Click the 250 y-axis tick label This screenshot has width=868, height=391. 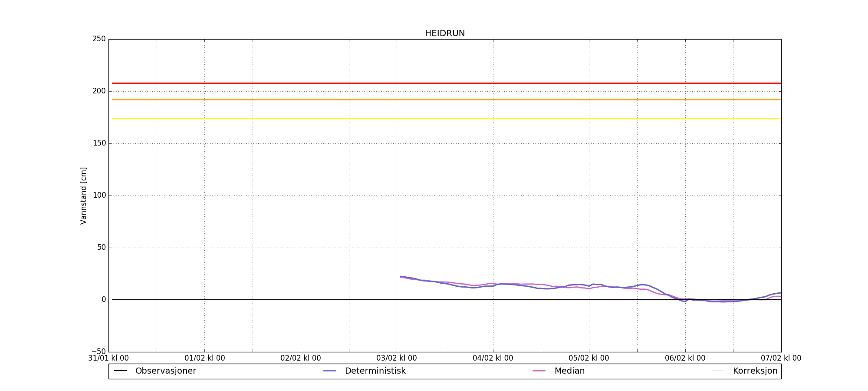click(99, 39)
